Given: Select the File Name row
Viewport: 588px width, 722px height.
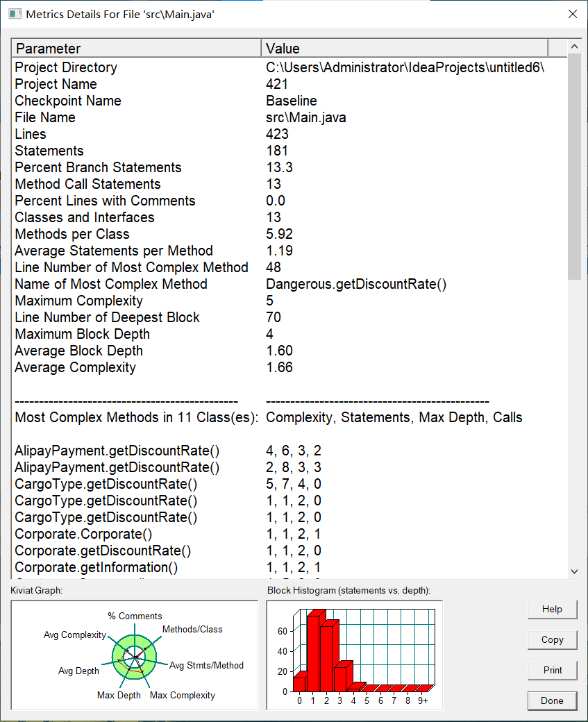Looking at the screenshot, I should click(289, 117).
